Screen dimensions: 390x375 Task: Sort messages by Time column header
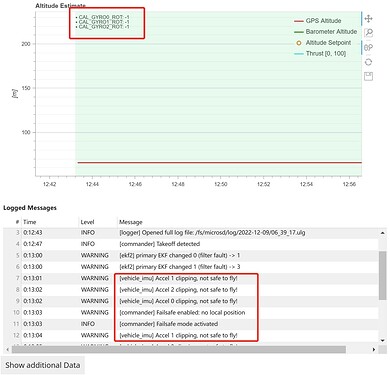30,222
